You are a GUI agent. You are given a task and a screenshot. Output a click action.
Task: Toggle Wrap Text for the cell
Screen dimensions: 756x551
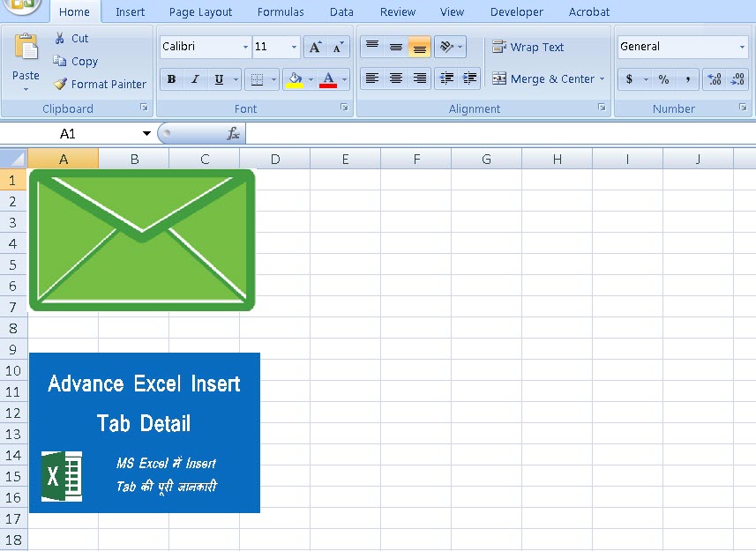pyautogui.click(x=528, y=48)
